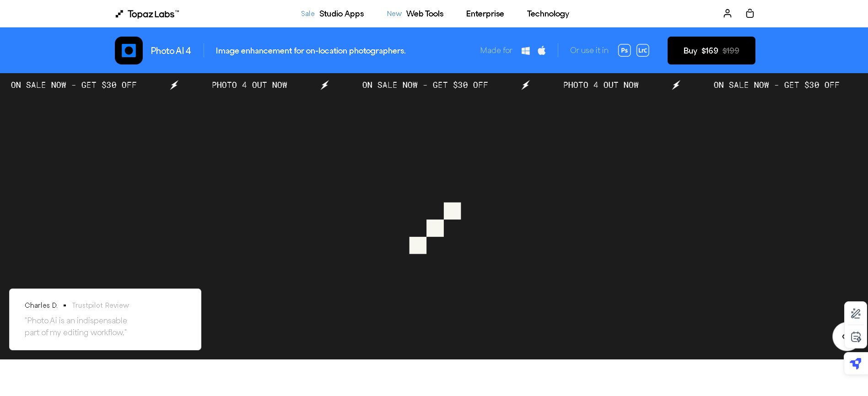Click the Photoshop Ps plugin icon
Image resolution: width=868 pixels, height=396 pixels.
(x=624, y=50)
